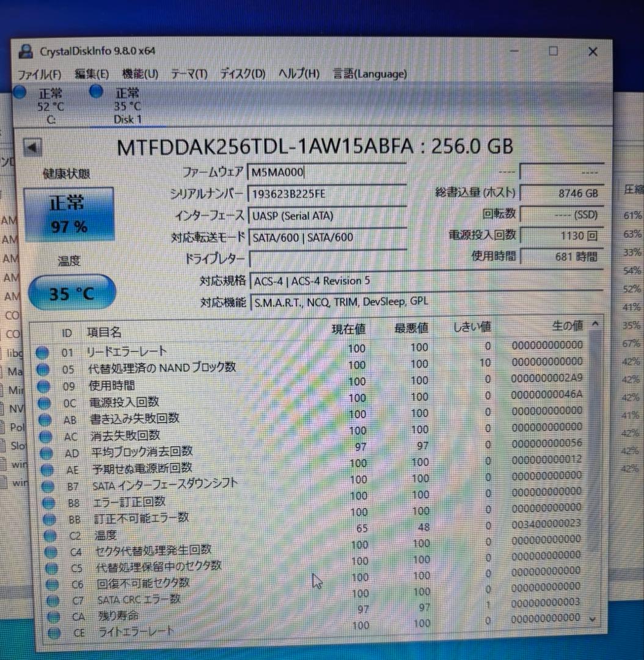Viewport: 644px width, 660px height.
Task: Click the supported features field S.M.A.R.T., NCQ
Action: click(x=427, y=302)
